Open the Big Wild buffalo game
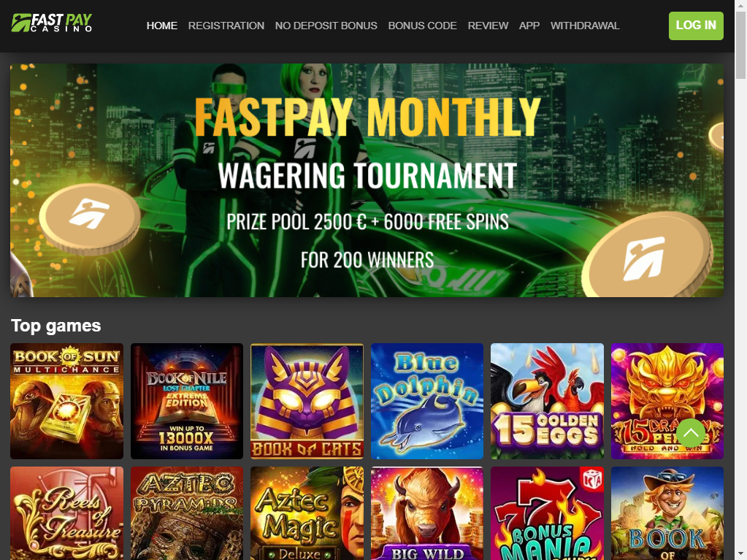 (427, 513)
